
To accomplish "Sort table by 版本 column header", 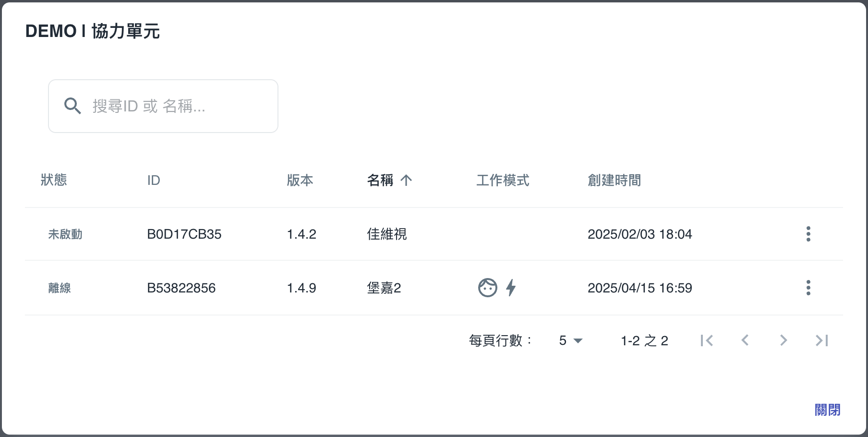I will tap(300, 180).
